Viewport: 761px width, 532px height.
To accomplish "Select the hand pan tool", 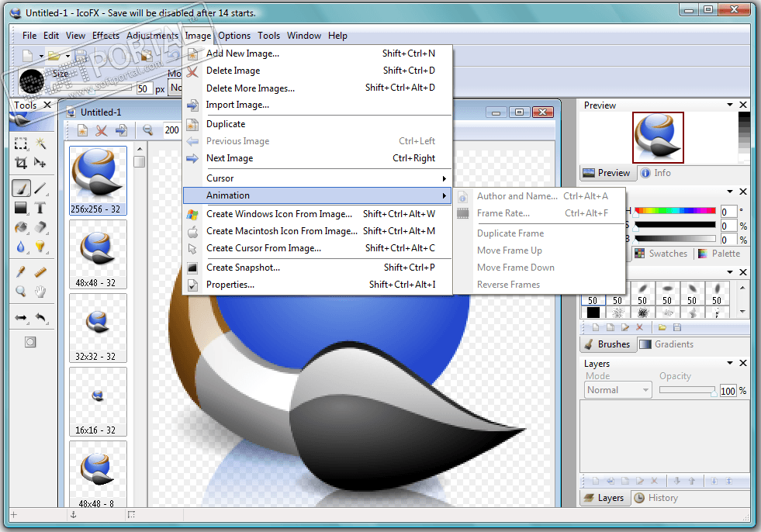I will click(40, 292).
